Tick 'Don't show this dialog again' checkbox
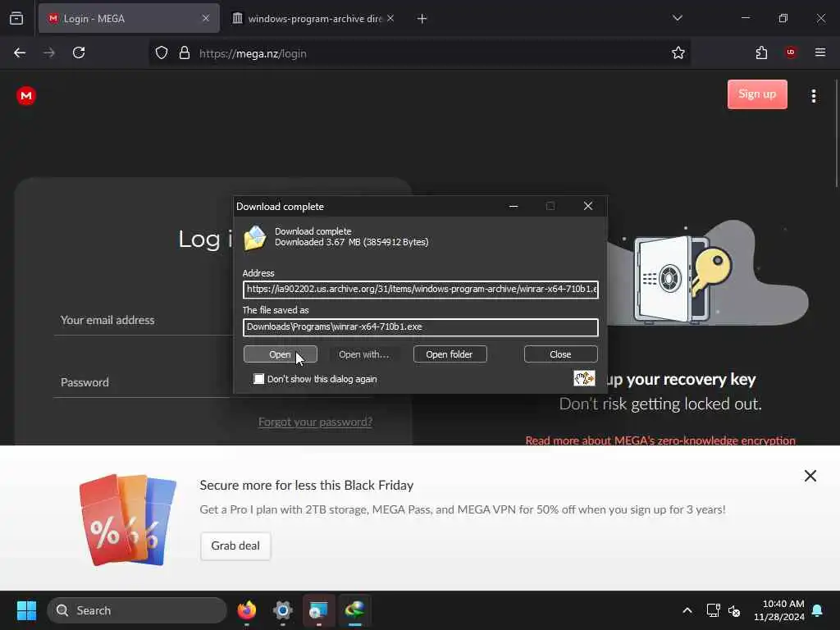This screenshot has height=630, width=840. (258, 379)
